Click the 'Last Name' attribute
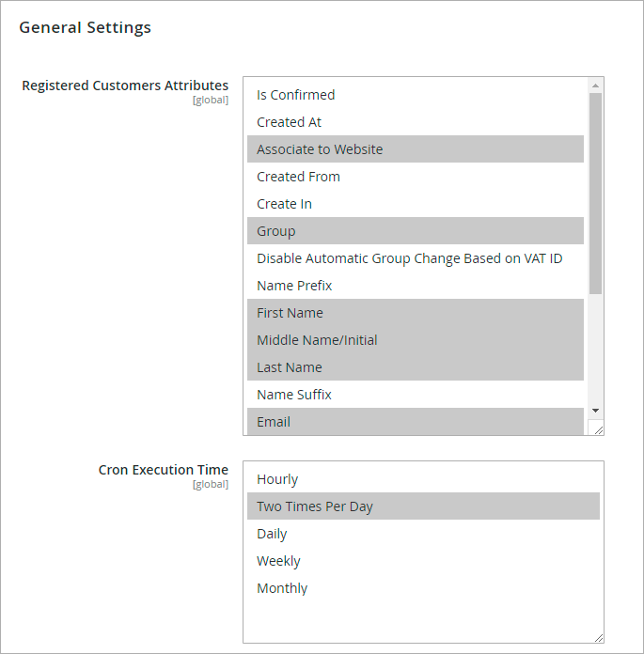The image size is (644, 654). [290, 367]
